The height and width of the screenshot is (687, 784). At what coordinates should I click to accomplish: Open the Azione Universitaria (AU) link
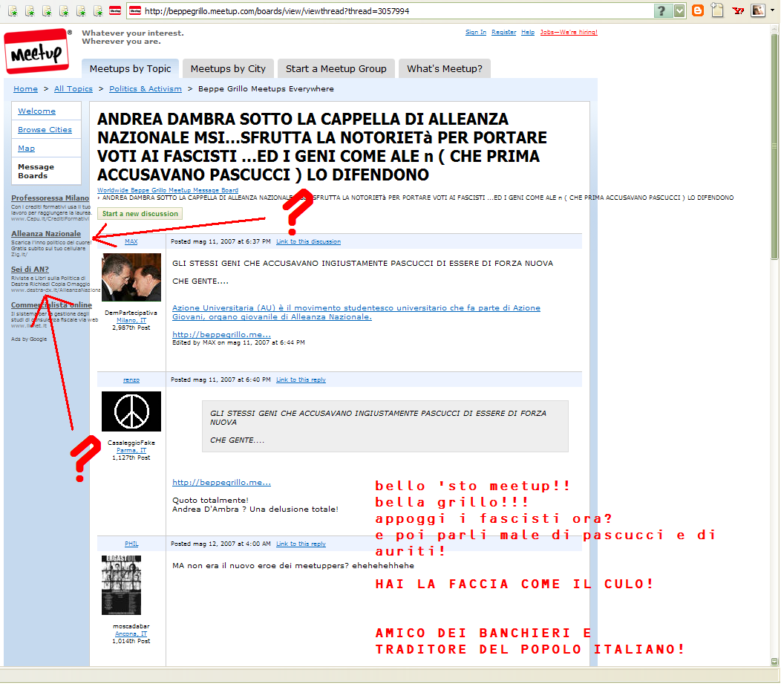pyautogui.click(x=356, y=312)
